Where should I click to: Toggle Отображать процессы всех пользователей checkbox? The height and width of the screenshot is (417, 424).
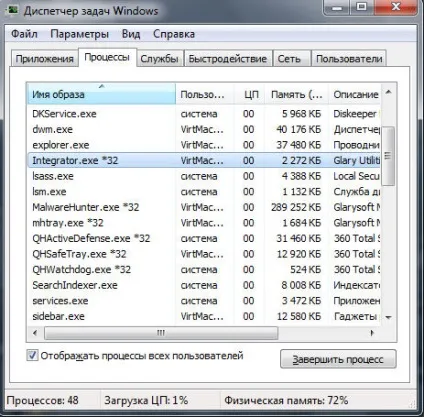point(32,355)
